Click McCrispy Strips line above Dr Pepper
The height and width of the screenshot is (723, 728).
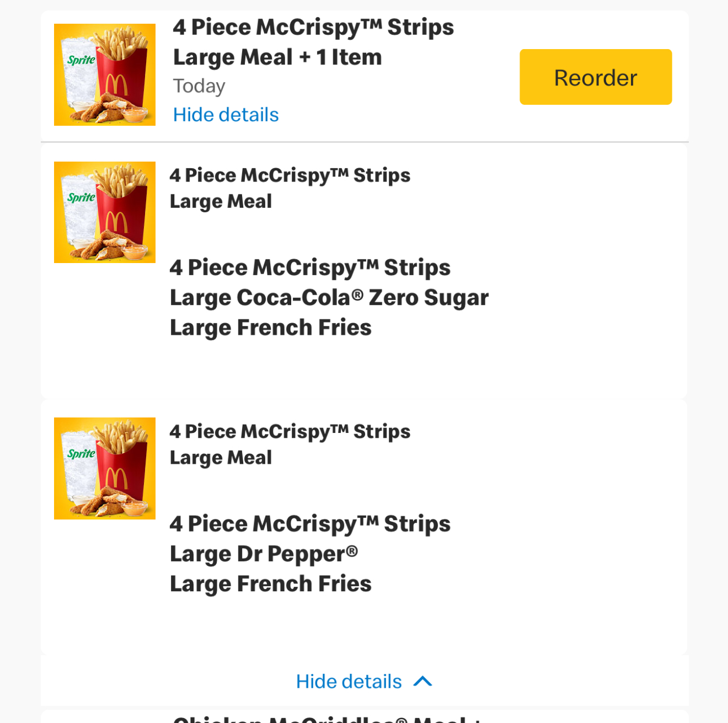[310, 524]
